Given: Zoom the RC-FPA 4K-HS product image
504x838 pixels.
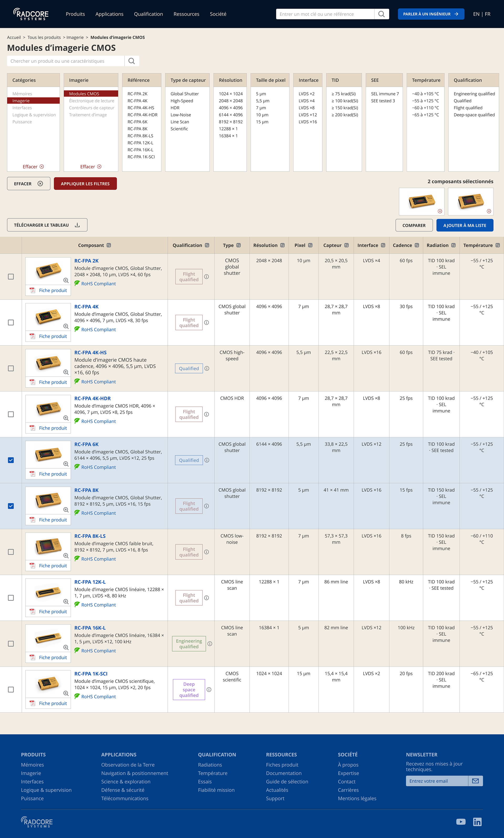Looking at the screenshot, I should pyautogui.click(x=66, y=372).
